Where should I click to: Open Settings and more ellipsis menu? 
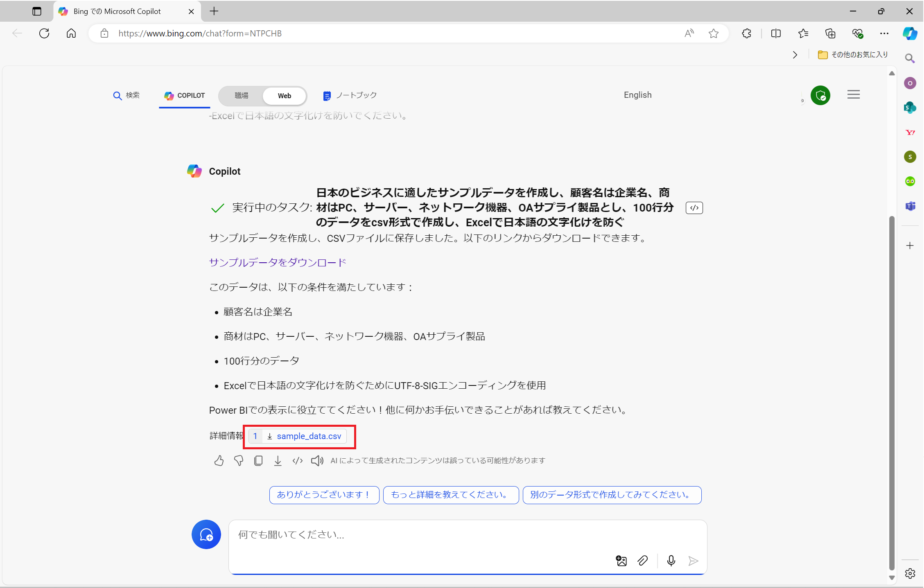pyautogui.click(x=884, y=33)
